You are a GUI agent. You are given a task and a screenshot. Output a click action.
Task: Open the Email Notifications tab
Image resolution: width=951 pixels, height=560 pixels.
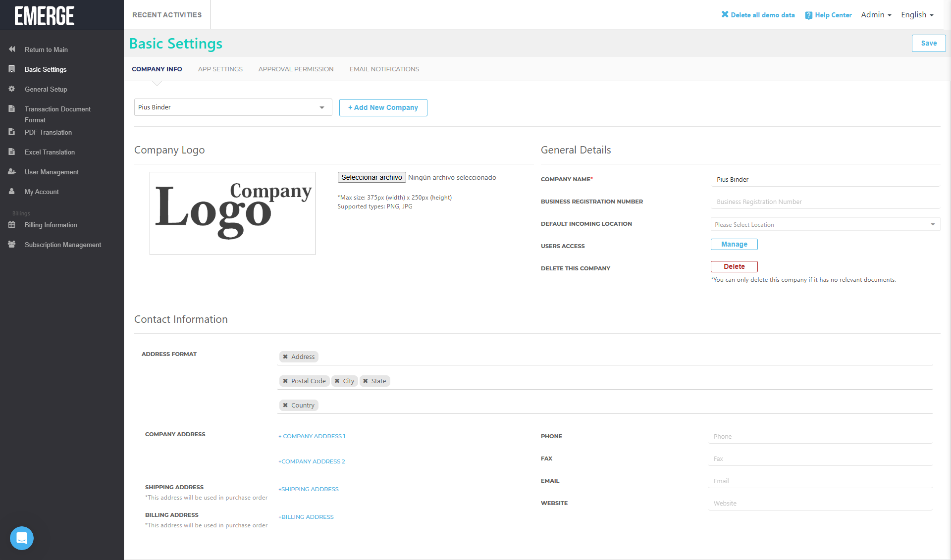[x=384, y=69]
